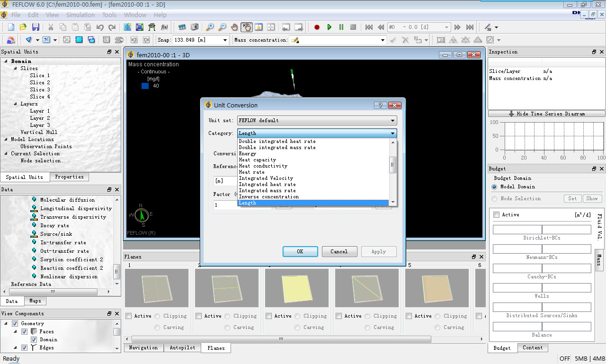
Task: Click OK in Unit Conversion dialog
Action: [300, 251]
